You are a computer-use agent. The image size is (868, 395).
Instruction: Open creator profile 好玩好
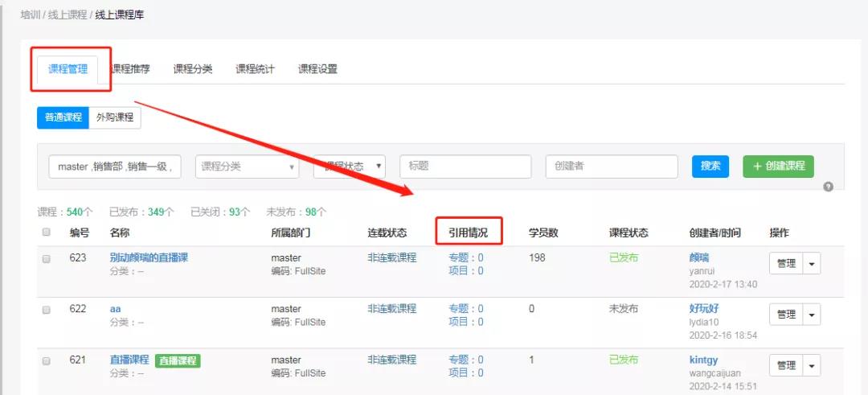point(704,309)
